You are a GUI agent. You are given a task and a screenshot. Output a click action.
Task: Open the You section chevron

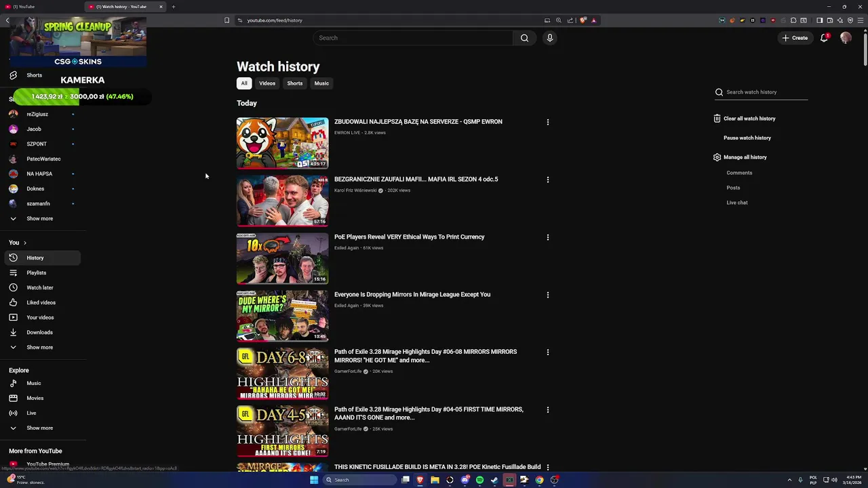(x=25, y=243)
